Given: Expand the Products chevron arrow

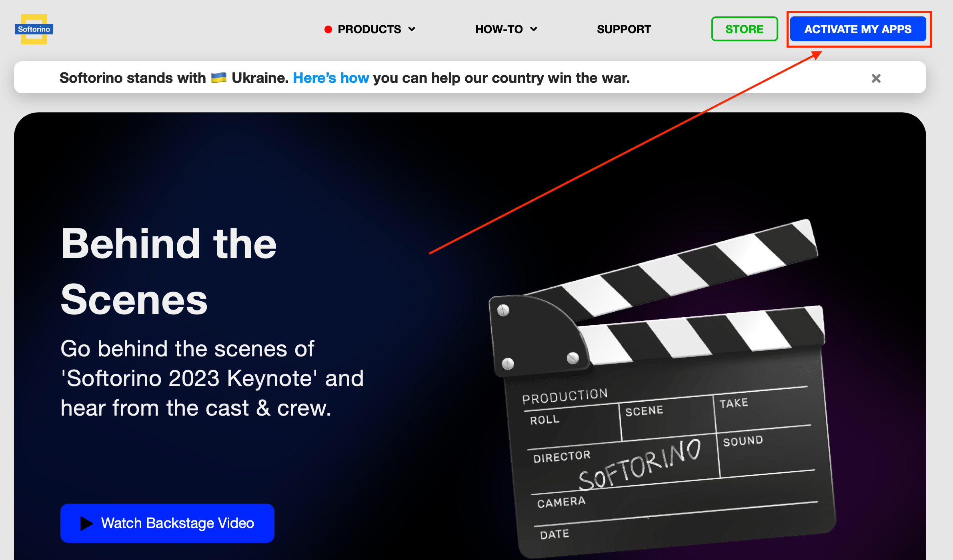Looking at the screenshot, I should [412, 29].
